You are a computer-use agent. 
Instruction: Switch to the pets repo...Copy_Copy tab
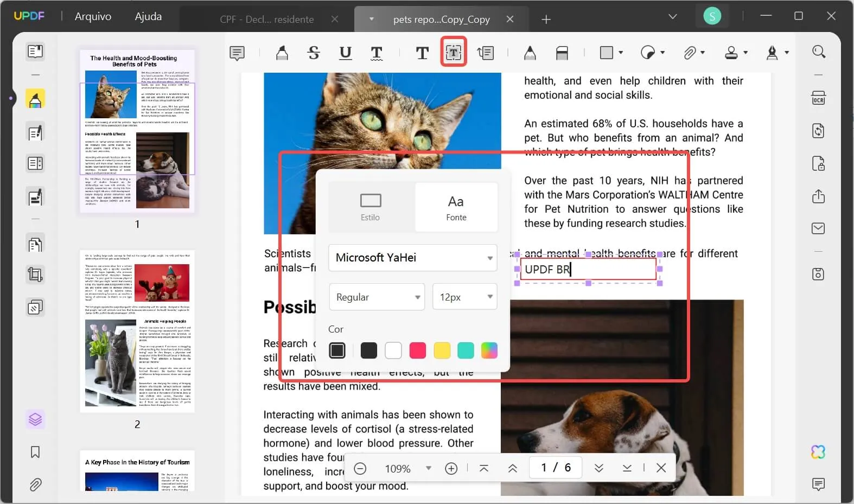coord(441,20)
